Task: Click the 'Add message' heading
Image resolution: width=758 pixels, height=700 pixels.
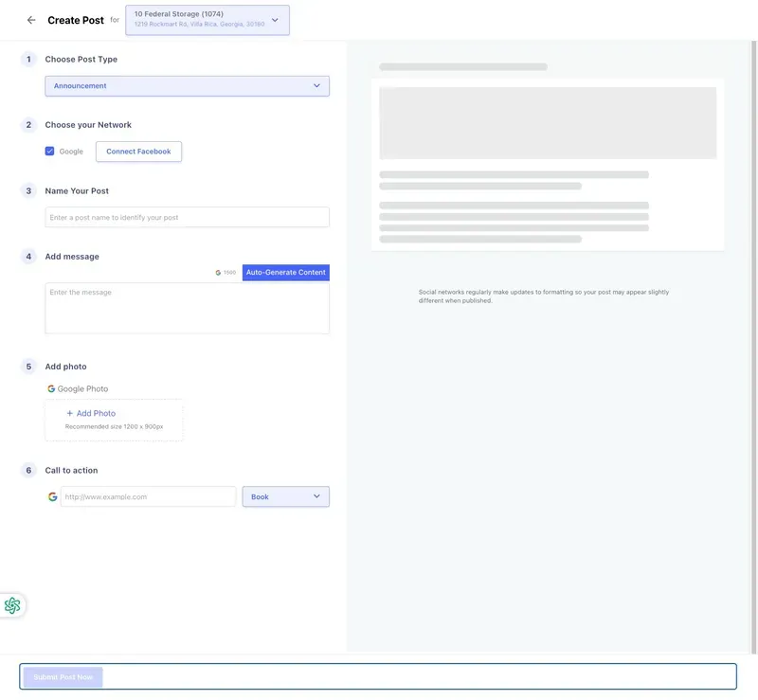Action: 72,257
